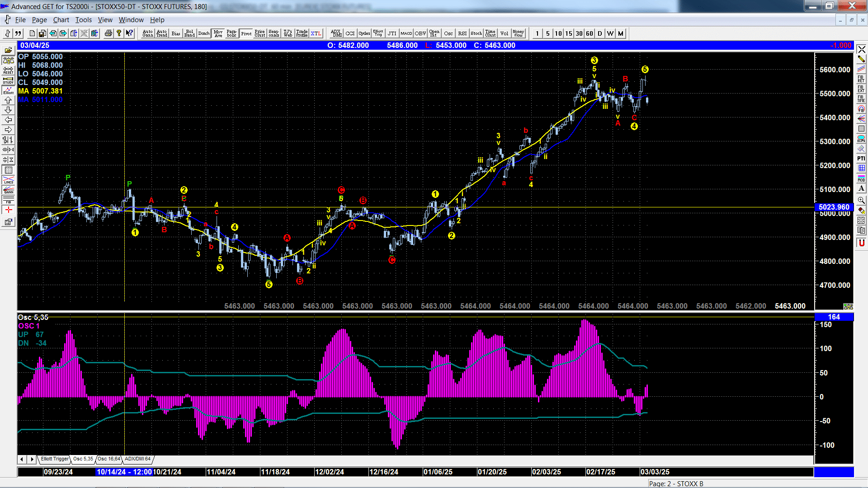Click the down arrow in left sidebar
Screen dimensions: 868x488
pyautogui.click(x=8, y=110)
